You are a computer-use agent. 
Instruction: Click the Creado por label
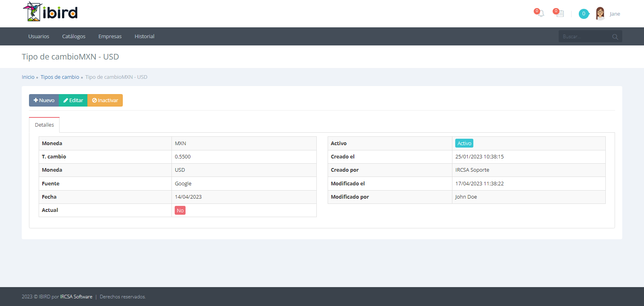345,170
